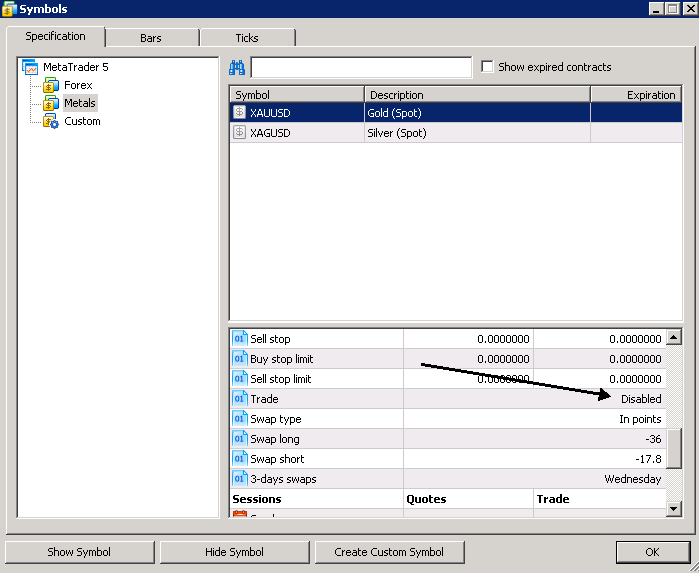Click the Metals folder icon

coord(51,103)
